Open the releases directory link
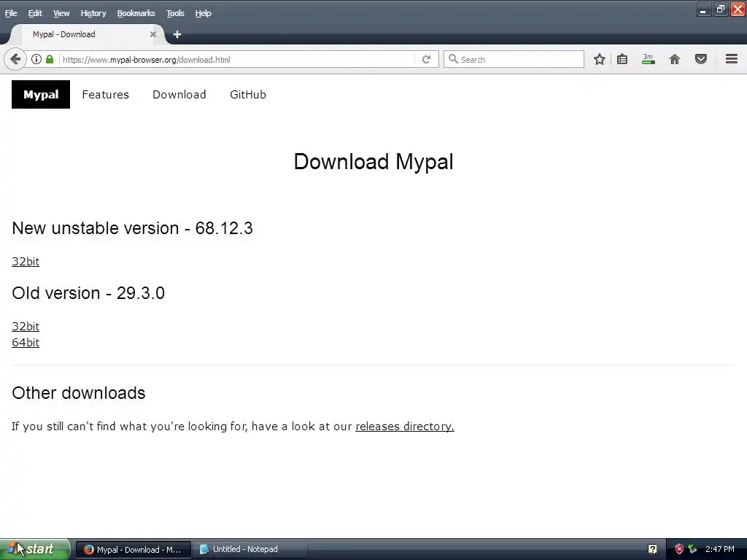This screenshot has height=560, width=747. [x=405, y=426]
